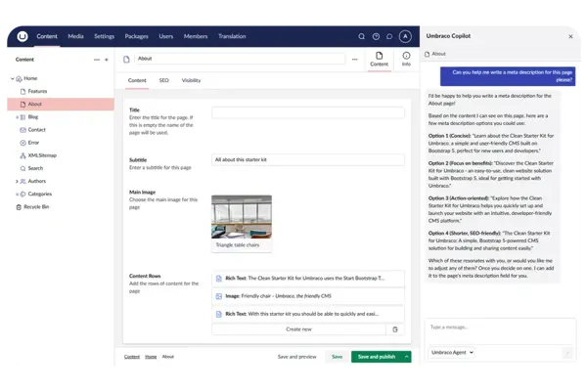Select the XMLSitemap node in tree
This screenshot has width=587, height=392.
[42, 155]
